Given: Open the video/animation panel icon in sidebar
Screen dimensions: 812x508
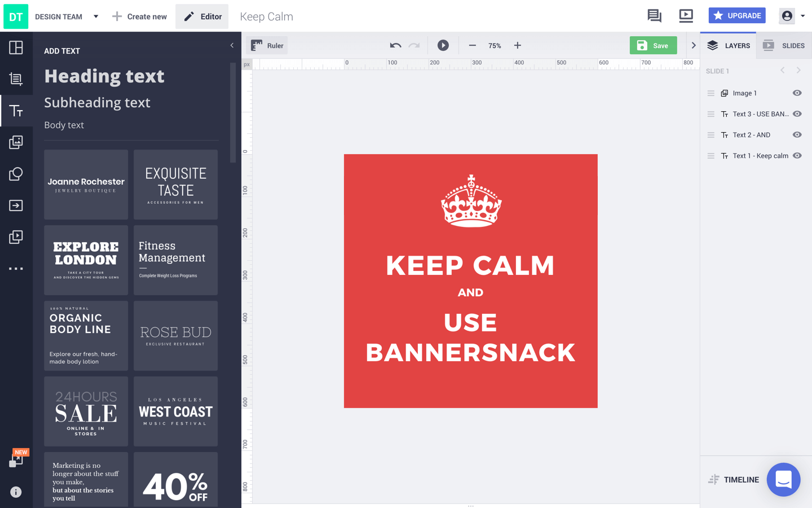Looking at the screenshot, I should pos(16,237).
